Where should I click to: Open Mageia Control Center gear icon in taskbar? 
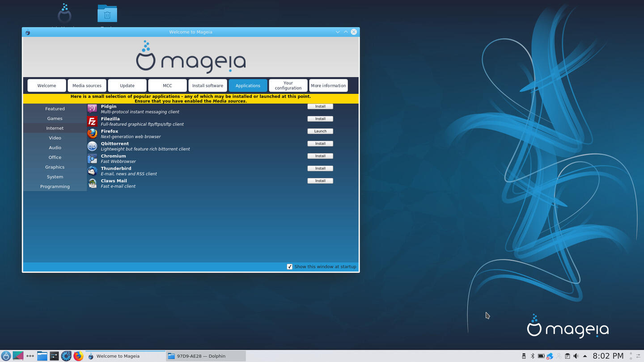66,356
